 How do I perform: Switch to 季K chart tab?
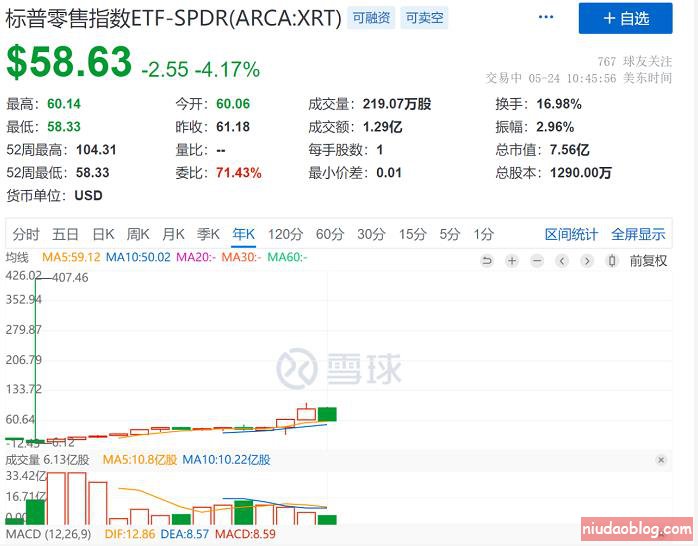pyautogui.click(x=208, y=234)
